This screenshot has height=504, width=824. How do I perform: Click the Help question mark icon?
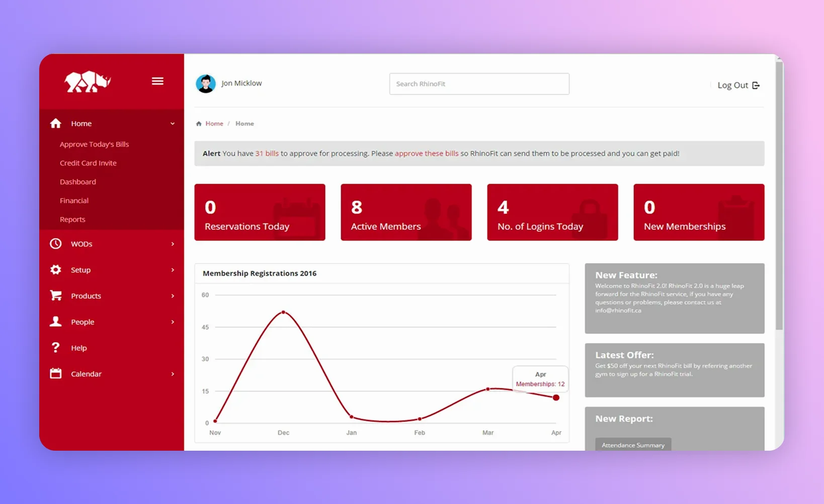pyautogui.click(x=56, y=348)
